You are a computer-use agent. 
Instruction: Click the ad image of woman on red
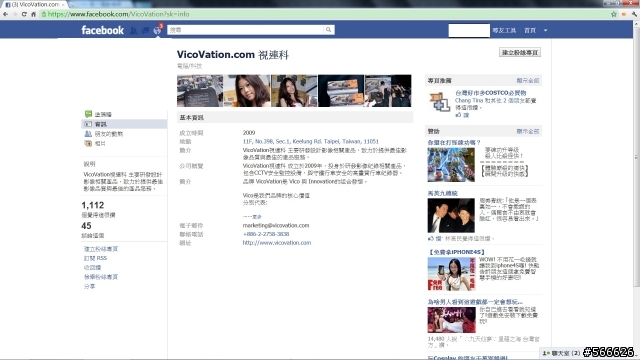[451, 320]
